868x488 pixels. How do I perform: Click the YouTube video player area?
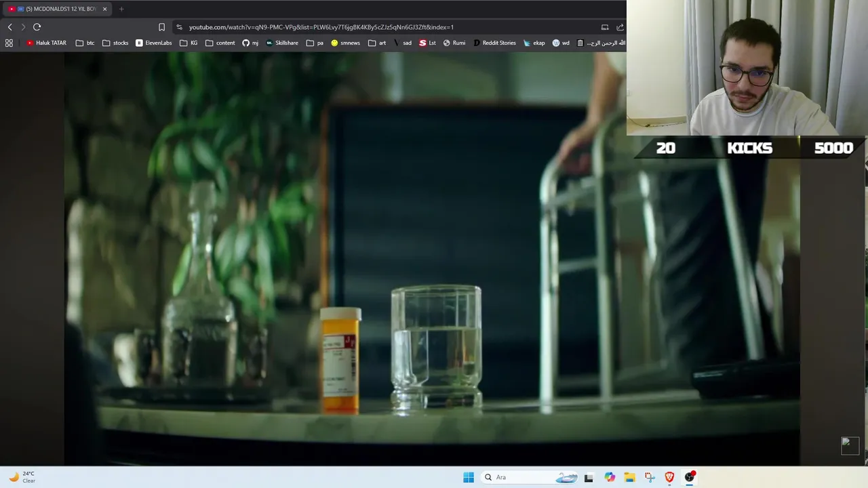point(432,259)
